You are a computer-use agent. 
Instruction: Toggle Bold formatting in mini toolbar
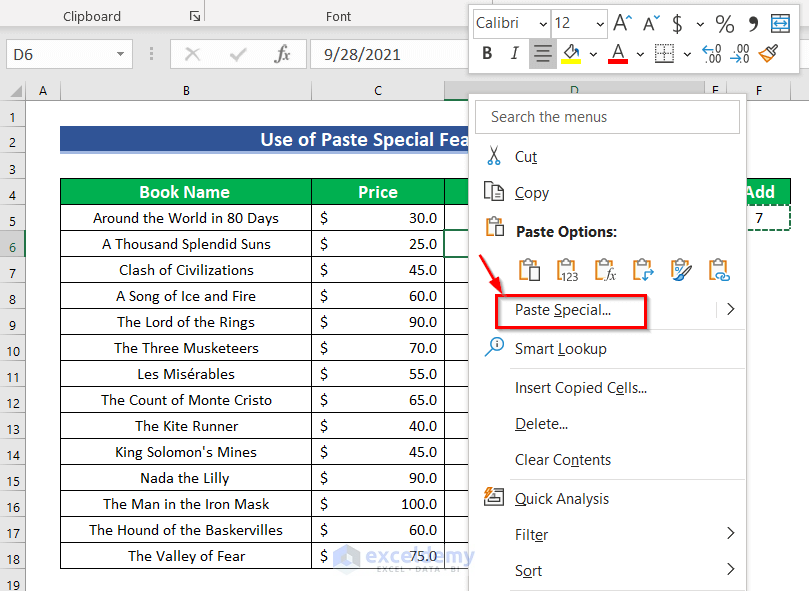click(x=487, y=54)
